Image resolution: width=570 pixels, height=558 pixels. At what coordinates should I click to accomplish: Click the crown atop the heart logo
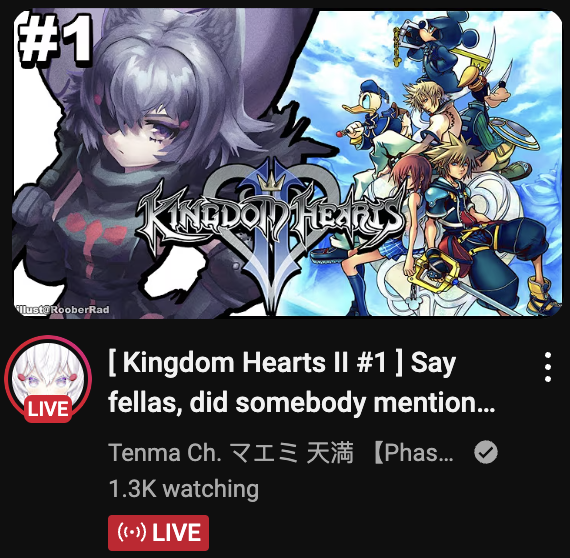pos(271,182)
